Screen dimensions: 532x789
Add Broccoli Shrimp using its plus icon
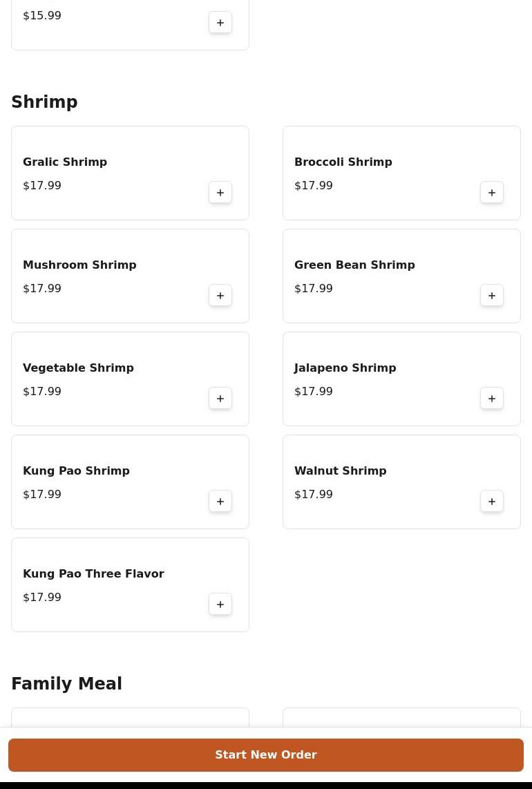(x=492, y=192)
